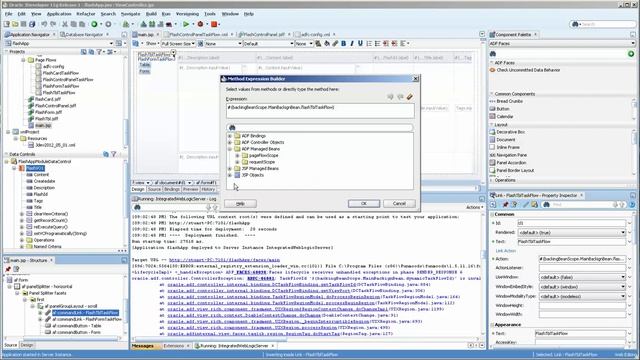Click the Open folder toolbar icon
Image resolution: width=640 pixels, height=360 pixels.
tap(15, 24)
